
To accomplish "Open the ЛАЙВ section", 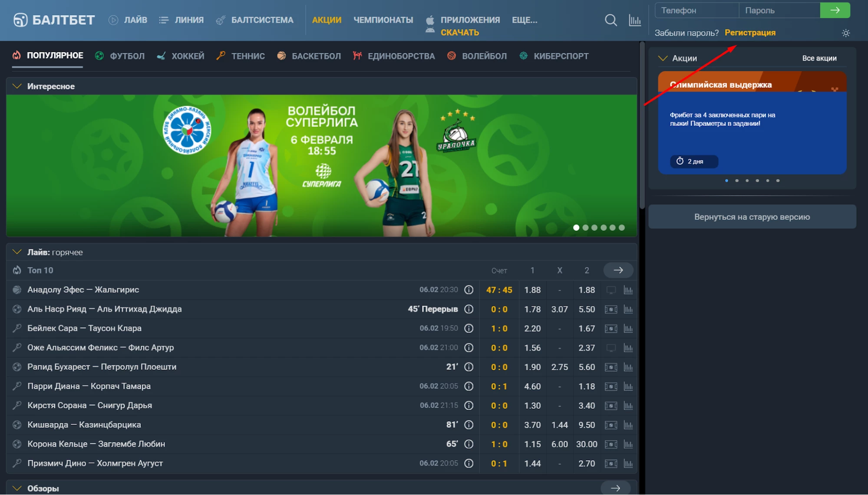I will (x=128, y=20).
